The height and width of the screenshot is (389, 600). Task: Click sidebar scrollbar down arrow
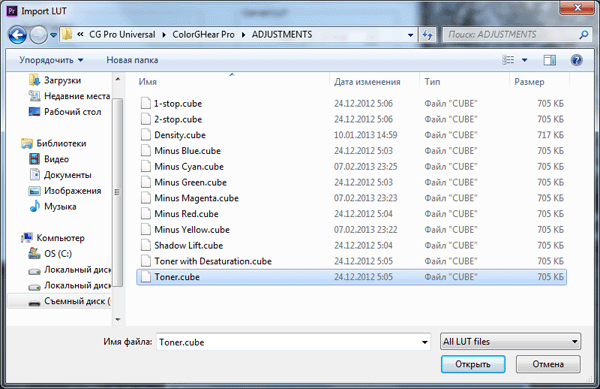click(118, 319)
